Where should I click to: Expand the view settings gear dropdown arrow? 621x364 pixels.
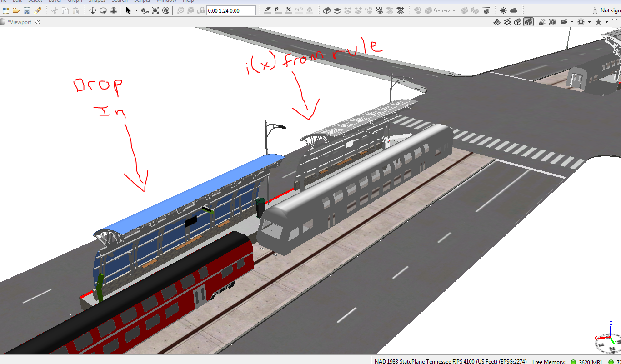point(589,22)
